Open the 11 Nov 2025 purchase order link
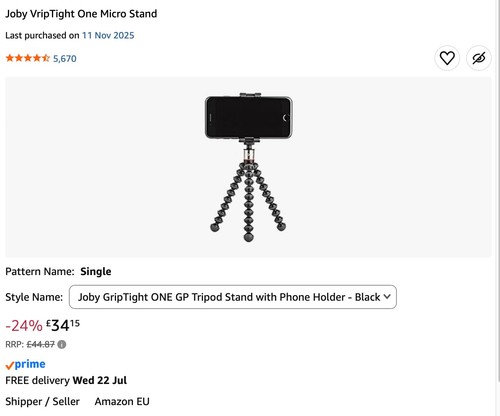Image resolution: width=500 pixels, height=416 pixels. coord(108,35)
